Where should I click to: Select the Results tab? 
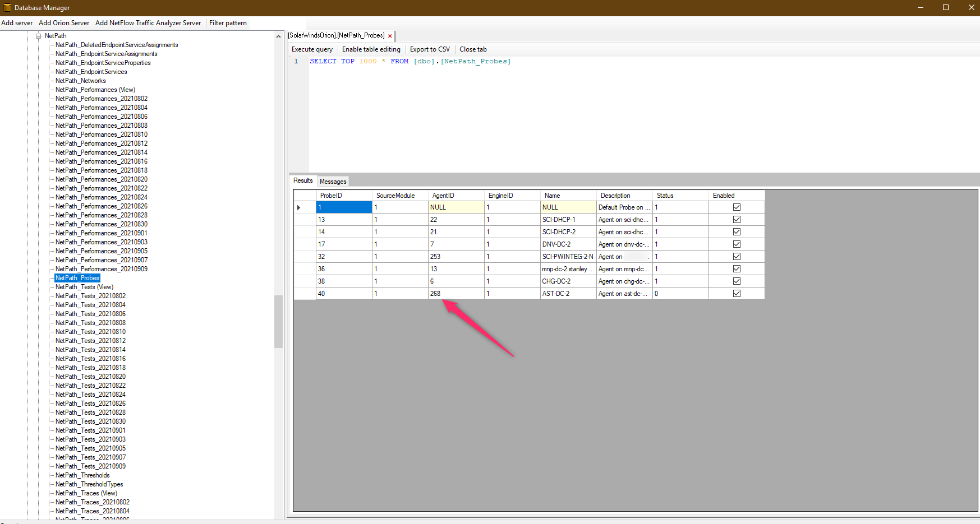[x=303, y=180]
